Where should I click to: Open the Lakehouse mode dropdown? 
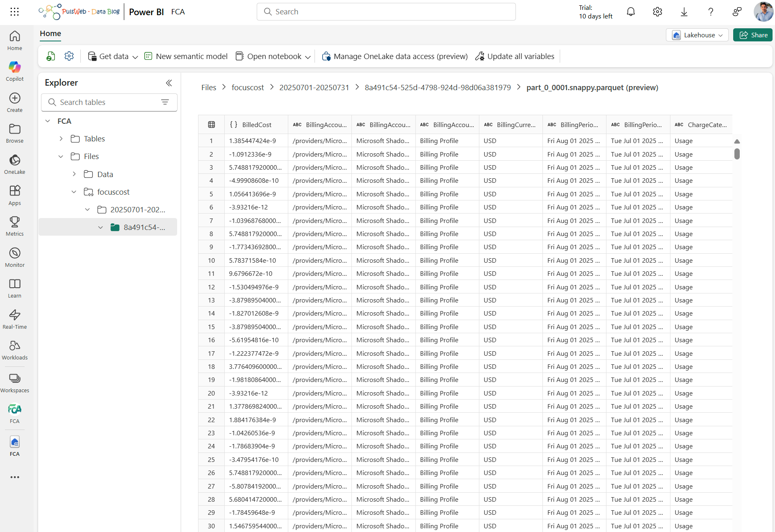click(697, 35)
